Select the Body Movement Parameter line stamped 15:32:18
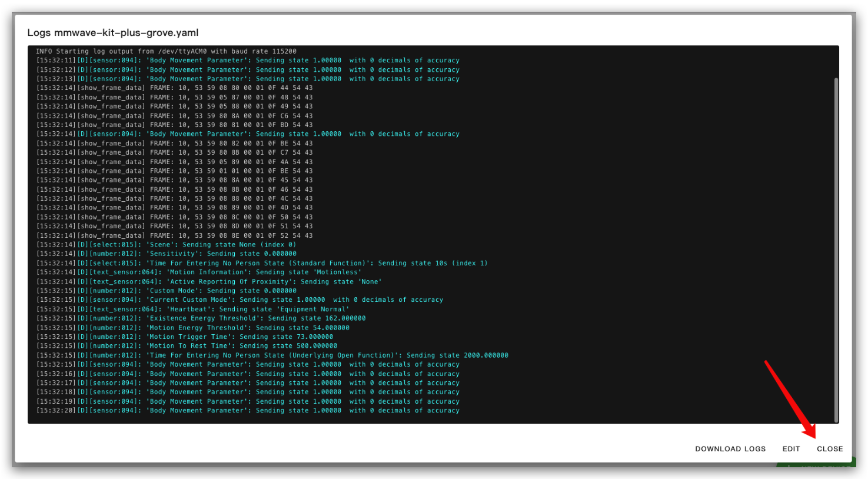Viewport: 868px width, 479px height. (248, 392)
